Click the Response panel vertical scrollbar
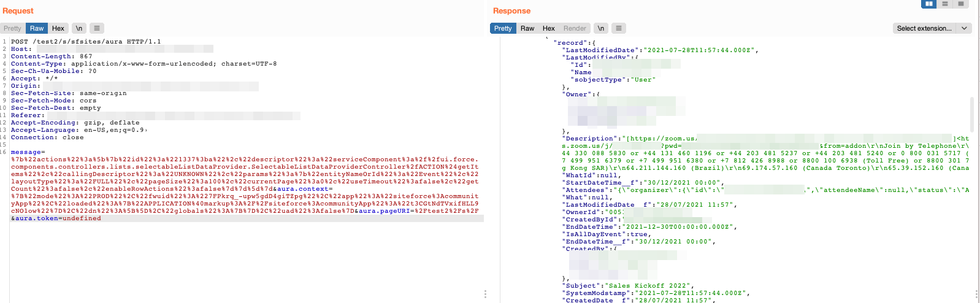980x303 pixels. click(x=972, y=114)
